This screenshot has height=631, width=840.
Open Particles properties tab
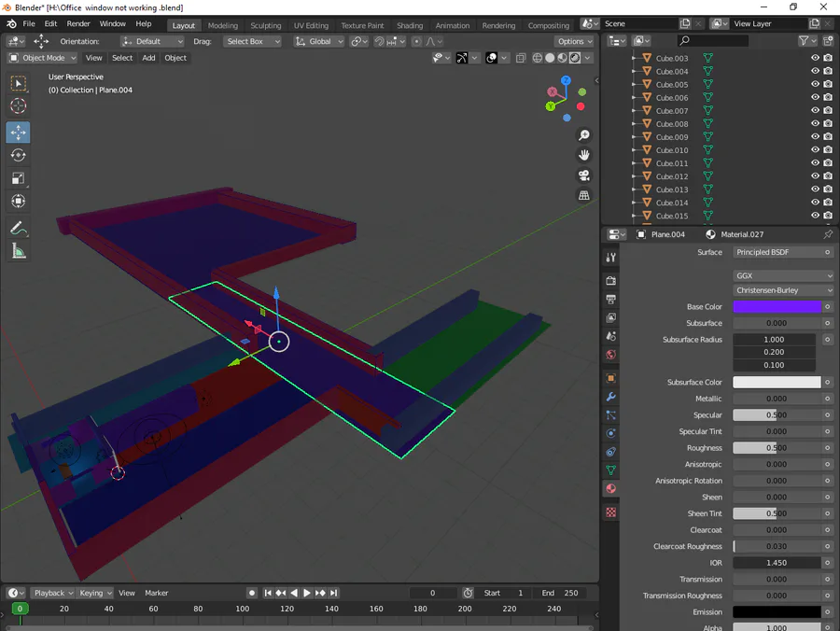(610, 415)
